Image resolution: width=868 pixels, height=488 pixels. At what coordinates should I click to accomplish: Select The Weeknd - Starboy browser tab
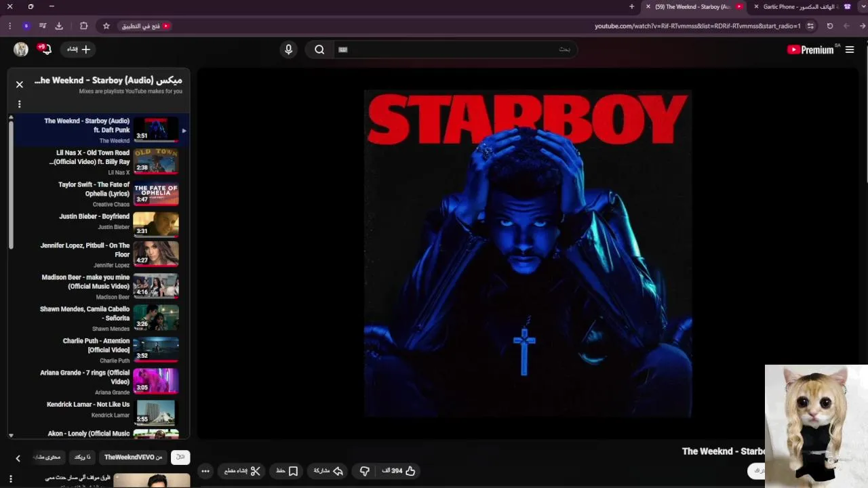pos(692,7)
